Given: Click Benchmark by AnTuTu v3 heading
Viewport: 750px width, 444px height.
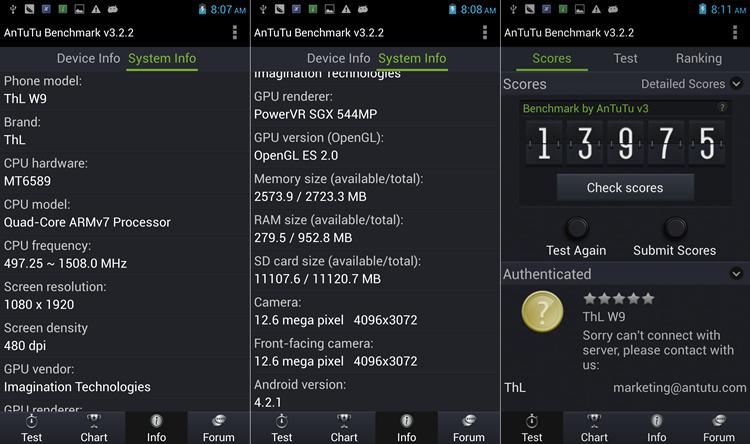Looking at the screenshot, I should 585,109.
